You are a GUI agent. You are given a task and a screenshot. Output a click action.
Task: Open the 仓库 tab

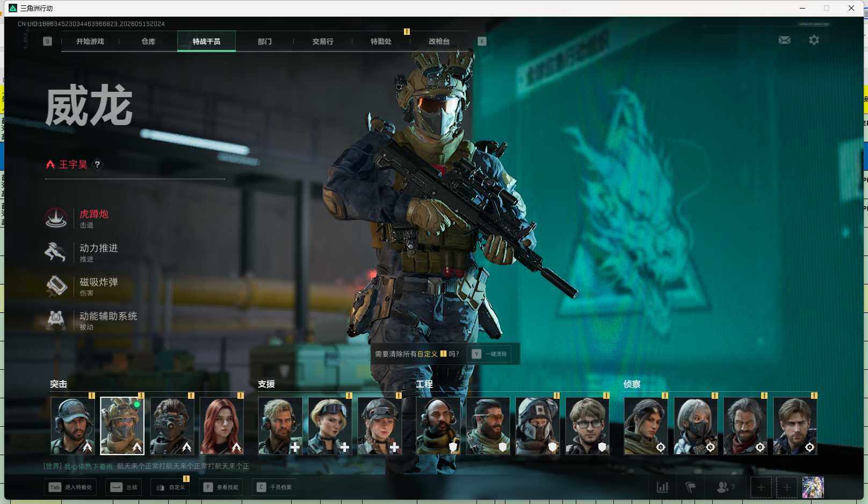(148, 41)
